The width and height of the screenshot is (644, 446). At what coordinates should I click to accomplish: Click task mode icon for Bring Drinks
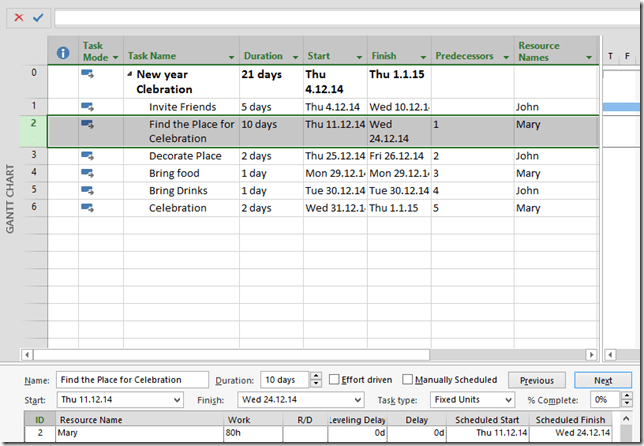click(x=87, y=190)
